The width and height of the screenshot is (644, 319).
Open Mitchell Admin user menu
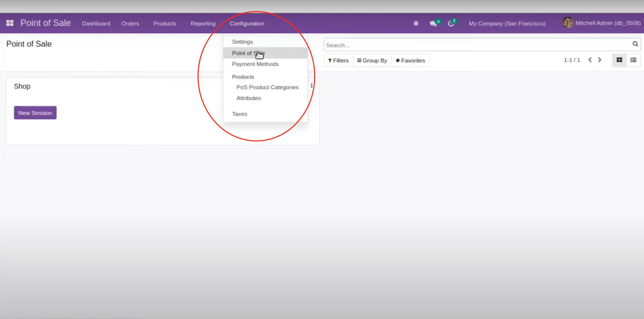click(602, 23)
